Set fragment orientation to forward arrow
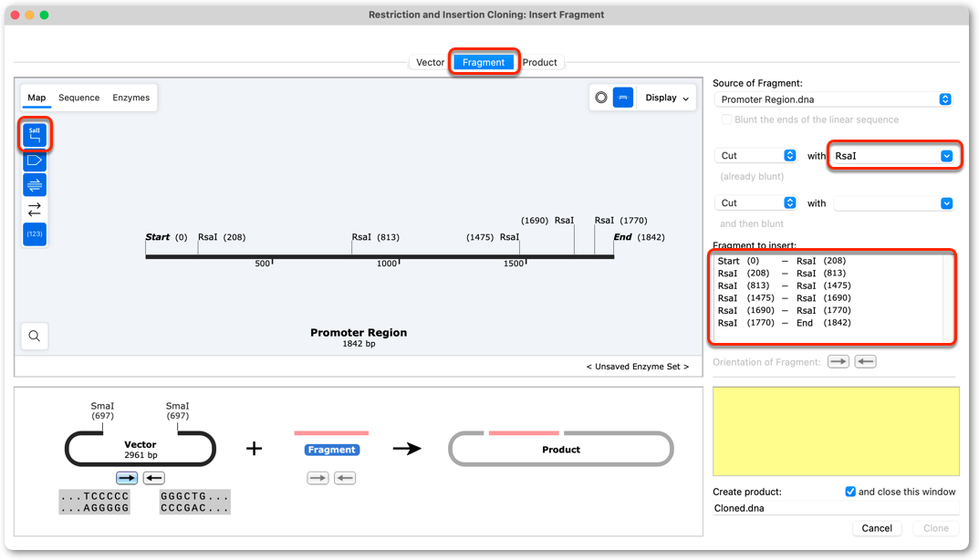Image resolution: width=979 pixels, height=560 pixels. [838, 361]
